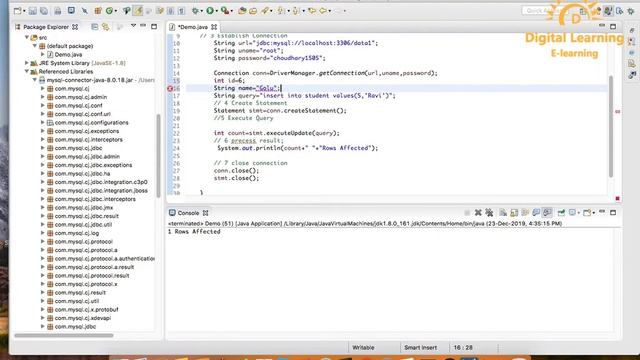Click the Save All toolbar icon
Screen dimensions: 640x360
coord(44,11)
